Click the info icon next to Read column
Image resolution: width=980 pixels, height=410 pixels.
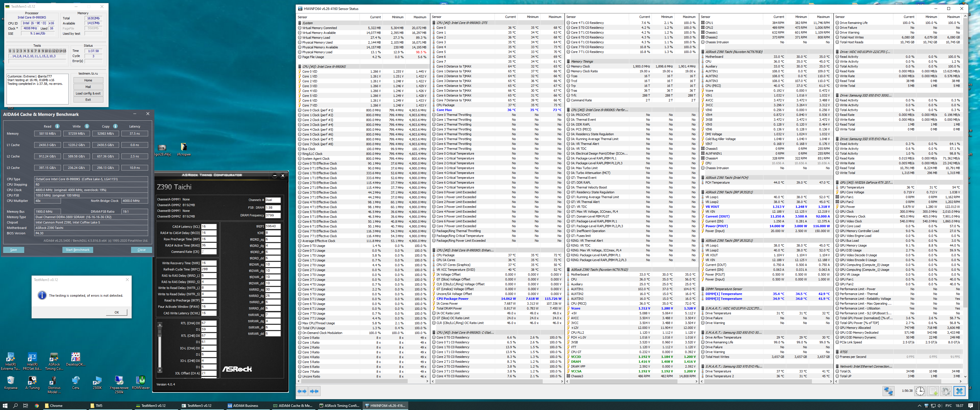(57, 126)
